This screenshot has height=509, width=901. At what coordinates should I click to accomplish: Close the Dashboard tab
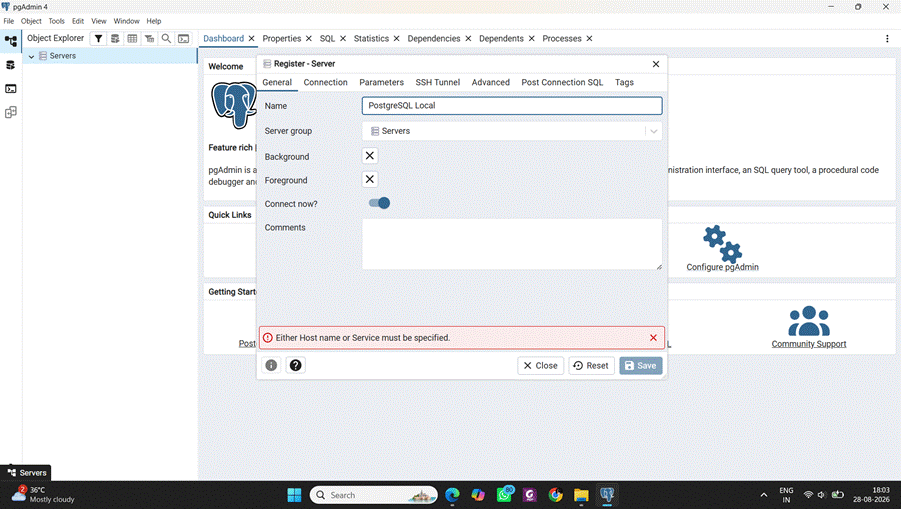click(x=251, y=38)
